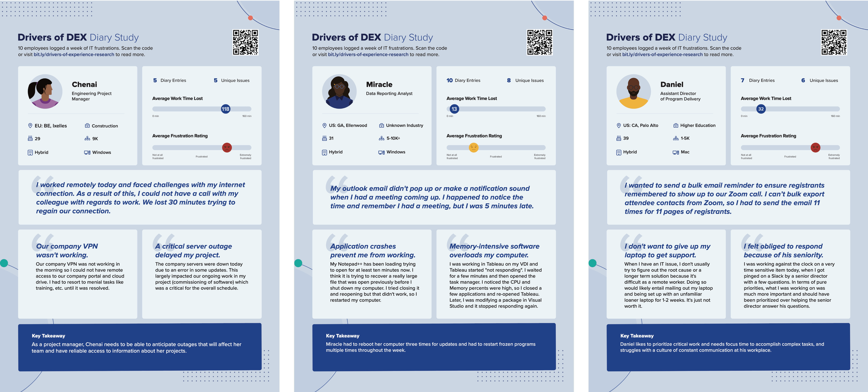Click Chenai's angry red frustration face
This screenshot has width=868, height=392.
coord(227,147)
